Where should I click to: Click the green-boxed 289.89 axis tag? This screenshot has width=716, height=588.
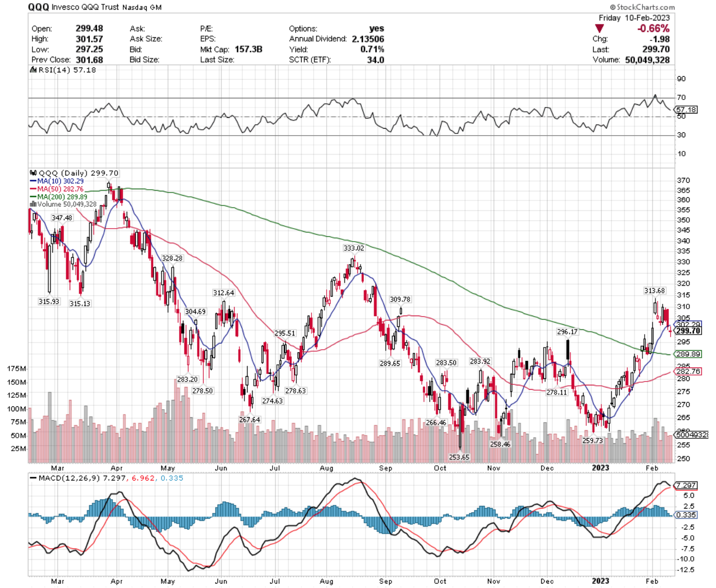point(688,354)
